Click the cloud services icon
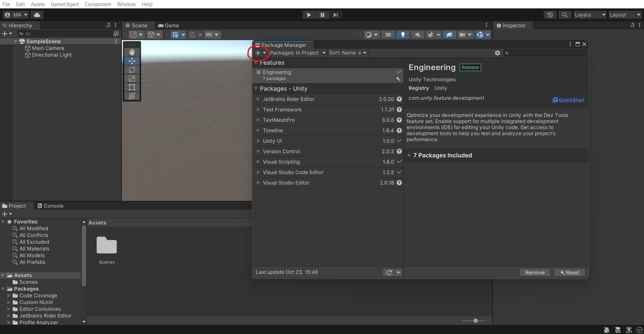 (x=37, y=15)
